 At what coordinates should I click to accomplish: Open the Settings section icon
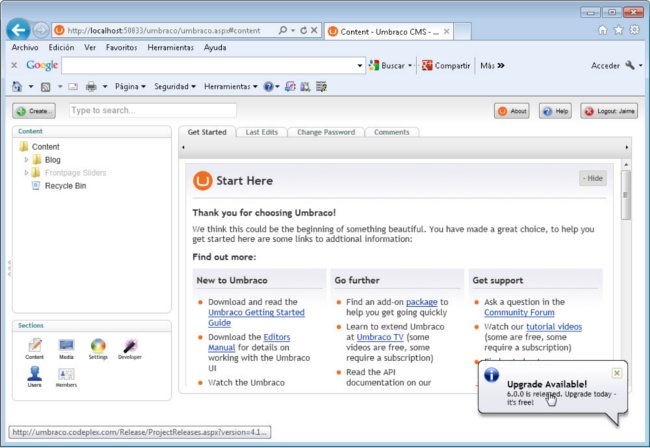pos(98,349)
